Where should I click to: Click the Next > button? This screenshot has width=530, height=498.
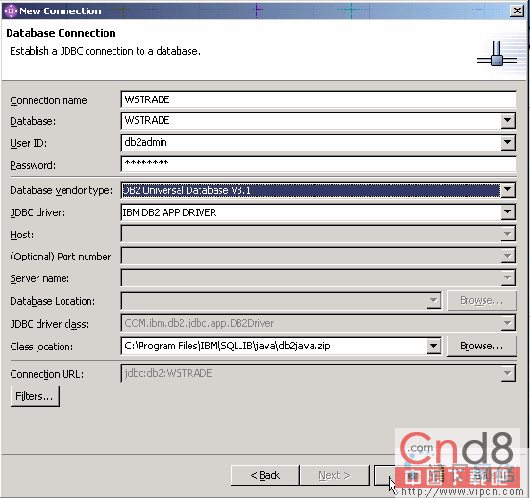pyautogui.click(x=334, y=475)
